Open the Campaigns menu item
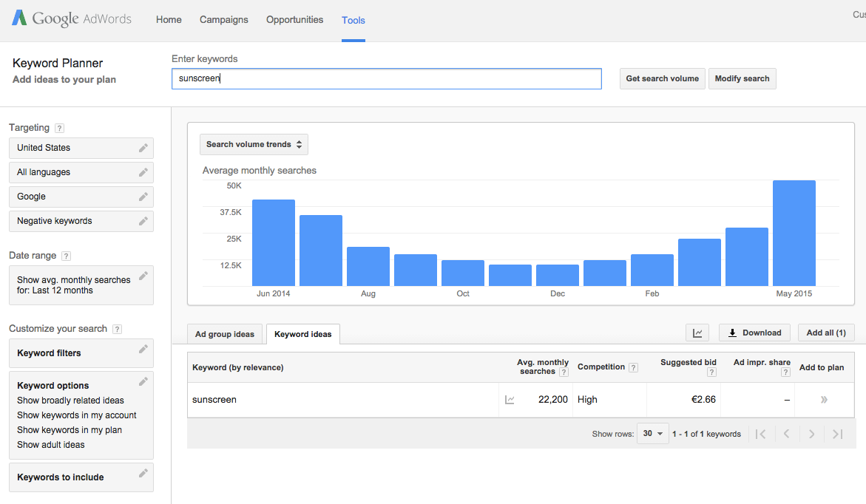The image size is (866, 504). (224, 20)
